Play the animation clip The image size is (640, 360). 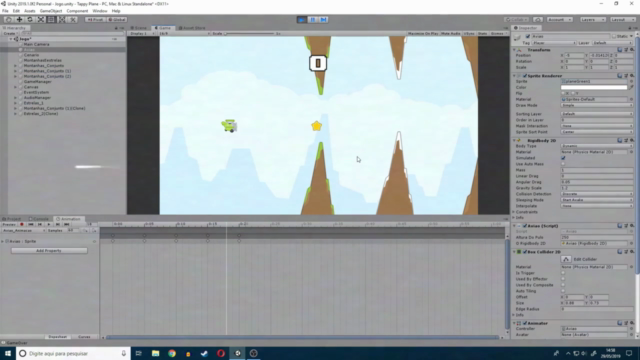click(x=49, y=224)
